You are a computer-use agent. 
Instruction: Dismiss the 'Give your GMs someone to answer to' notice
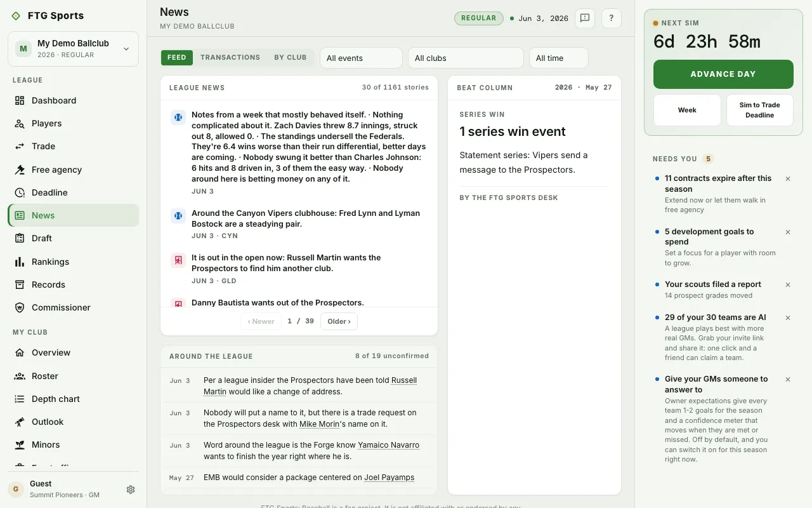pos(788,380)
